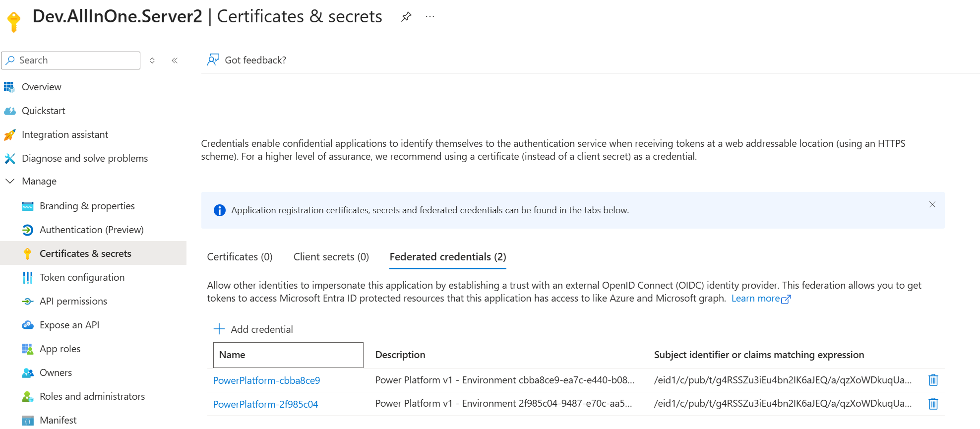Screen dimensions: 980x429
Task: Click the Certificates & secrets key icon in sidebar
Action: click(28, 253)
